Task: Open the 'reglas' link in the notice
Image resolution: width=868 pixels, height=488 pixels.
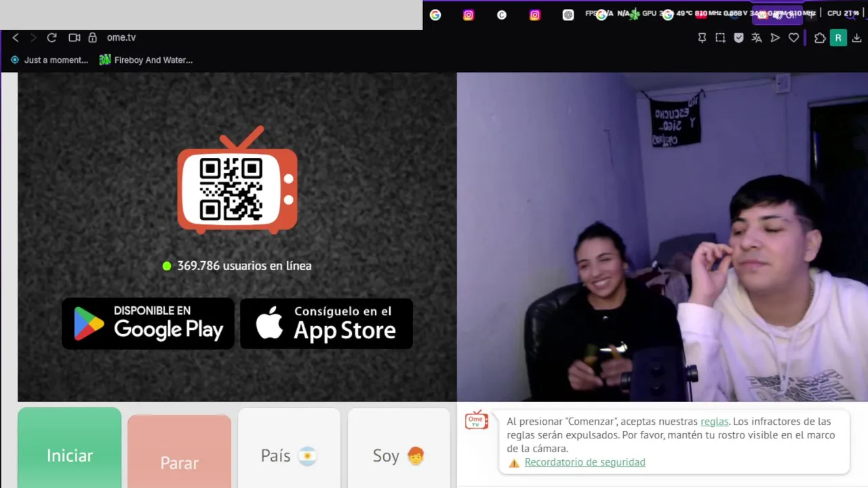Action: click(x=714, y=422)
